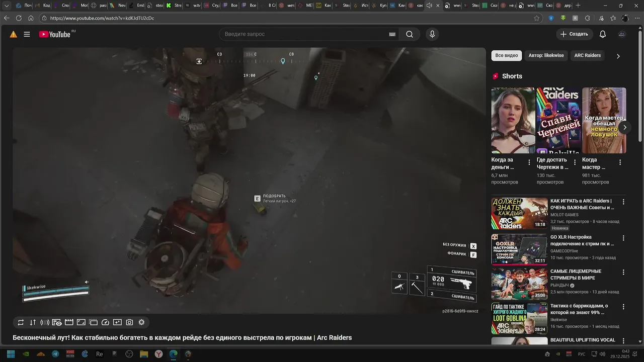
Task: Open the Windows Start menu
Action: tap(11, 354)
